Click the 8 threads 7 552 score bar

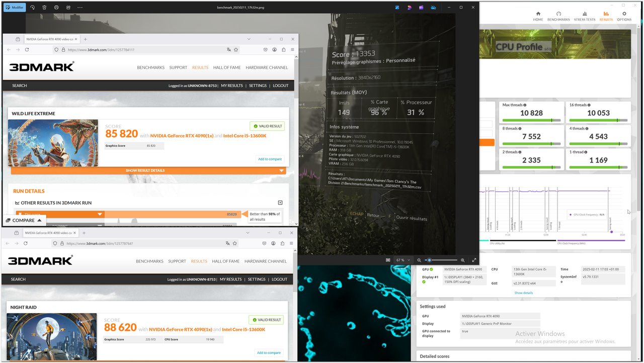tap(531, 144)
